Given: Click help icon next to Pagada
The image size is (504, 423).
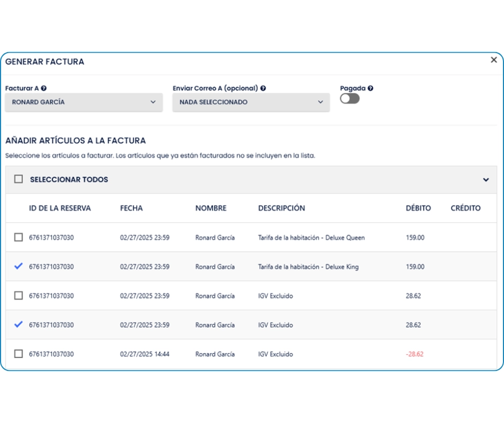Looking at the screenshot, I should pos(370,89).
